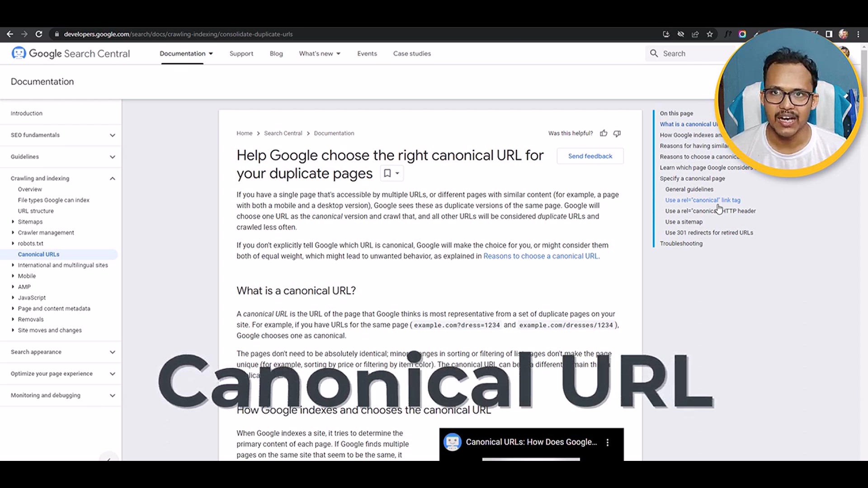Click the Documentation breadcrumb link
Image resolution: width=868 pixels, height=488 pixels.
coord(334,133)
